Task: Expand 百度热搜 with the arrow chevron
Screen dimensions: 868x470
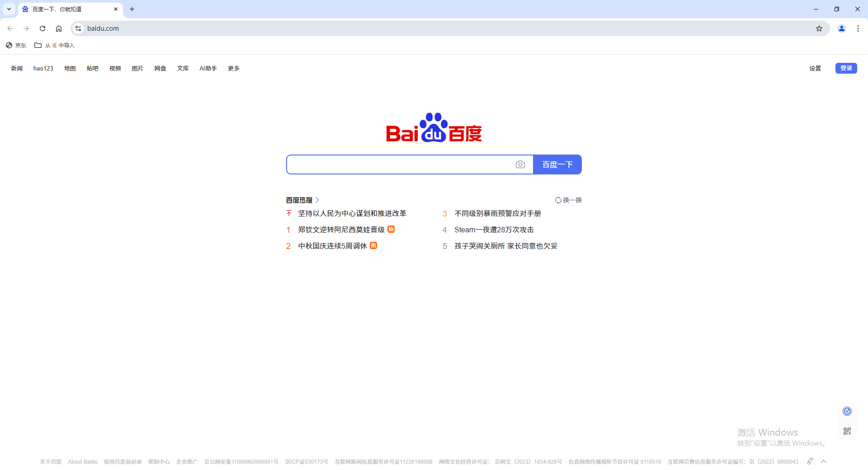Action: (317, 200)
